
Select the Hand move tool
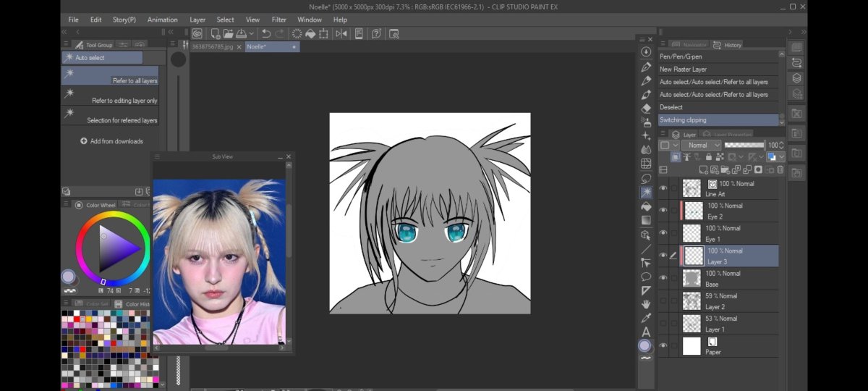646,304
